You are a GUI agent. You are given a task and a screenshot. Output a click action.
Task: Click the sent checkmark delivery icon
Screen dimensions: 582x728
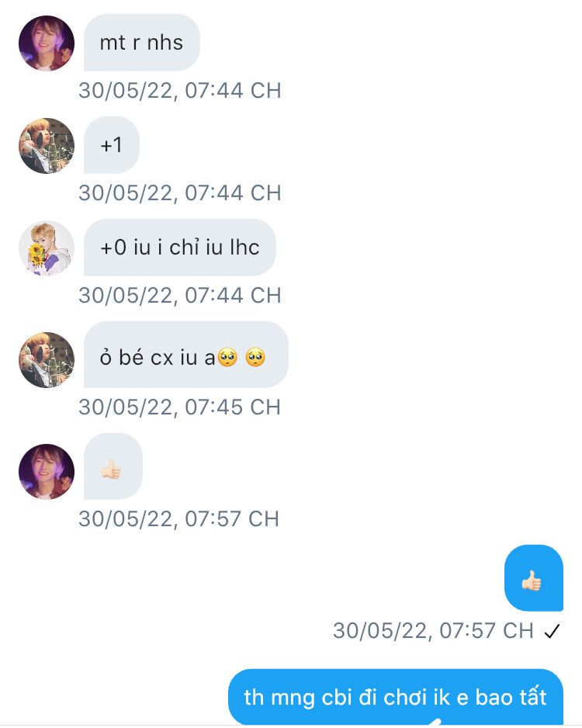[552, 632]
